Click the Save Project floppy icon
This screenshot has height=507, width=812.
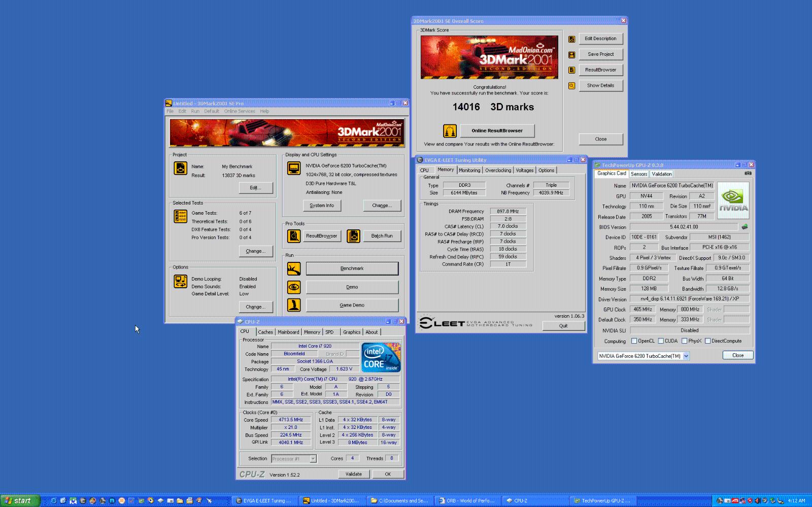pos(571,54)
